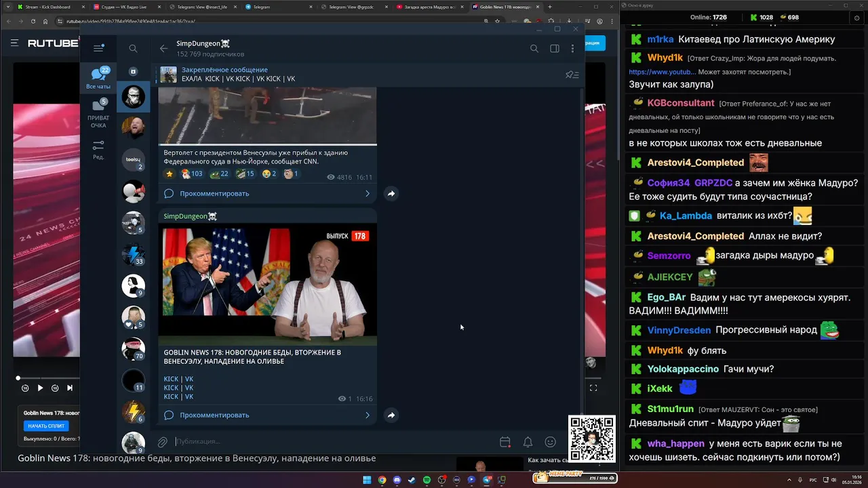The width and height of the screenshot is (868, 488).
Task: Open chat with 70 unread messages
Action: [x=133, y=348]
